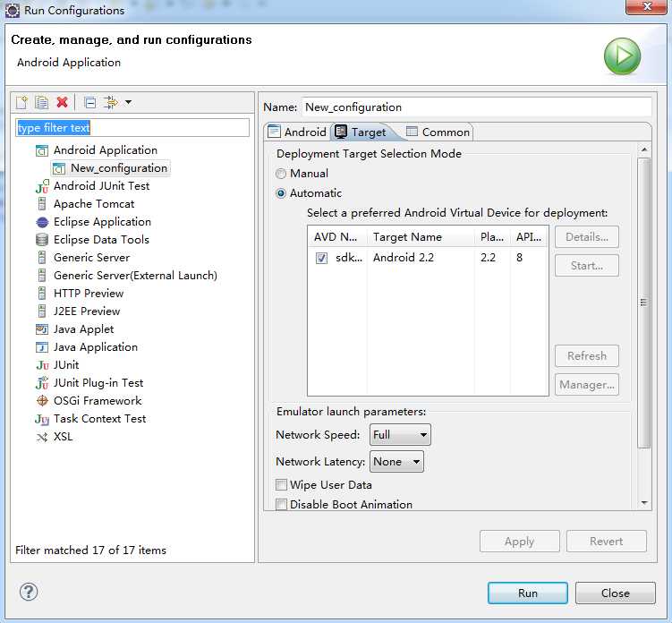Click the OSGi Framework icon
This screenshot has height=623, width=672.
tap(42, 401)
